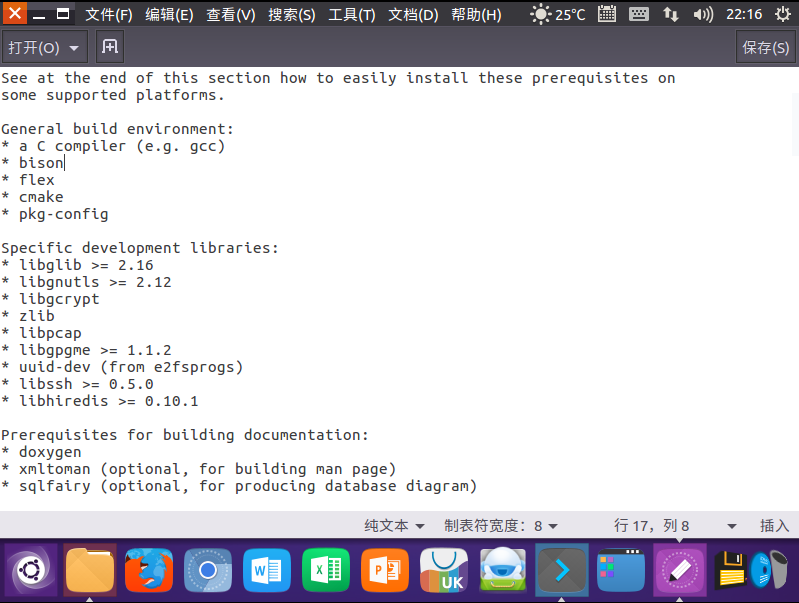Open the 工具(T) menu
Viewport: 799px width, 603px height.
point(352,15)
